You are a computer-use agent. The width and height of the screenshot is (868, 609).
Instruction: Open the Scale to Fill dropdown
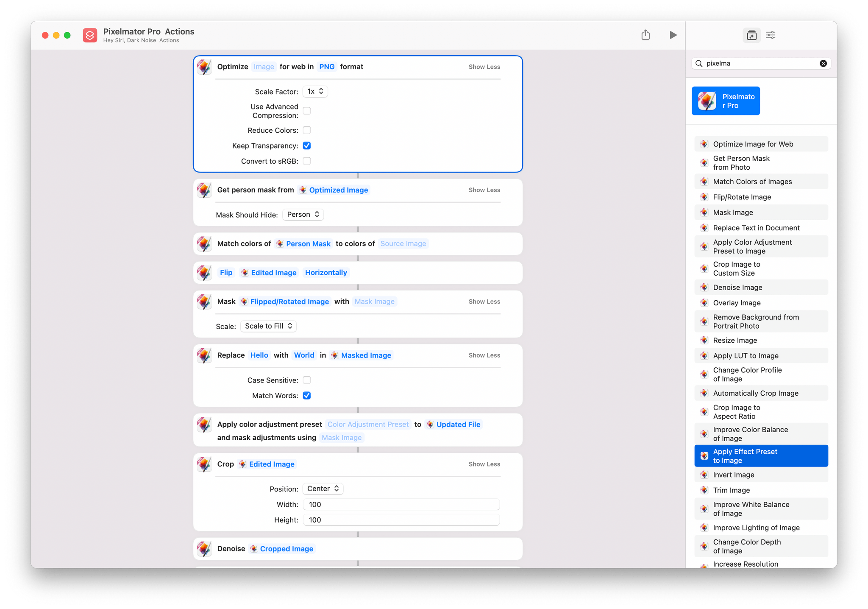268,326
